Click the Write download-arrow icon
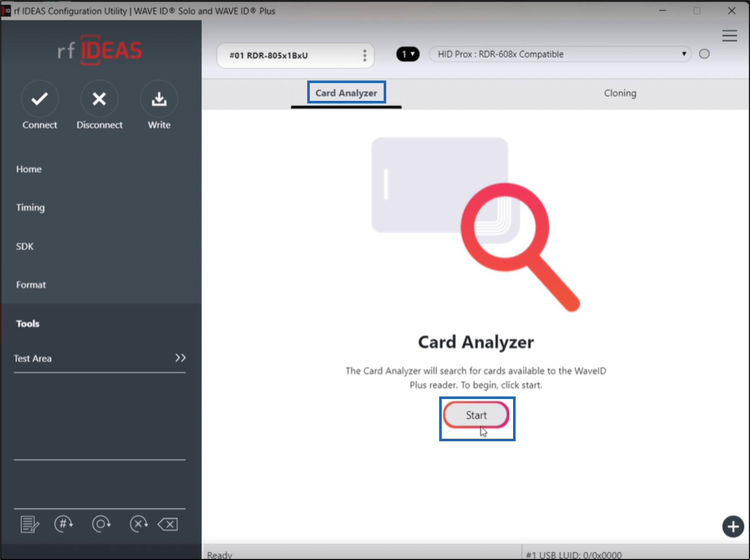Viewport: 750px width, 560px height. (x=159, y=98)
